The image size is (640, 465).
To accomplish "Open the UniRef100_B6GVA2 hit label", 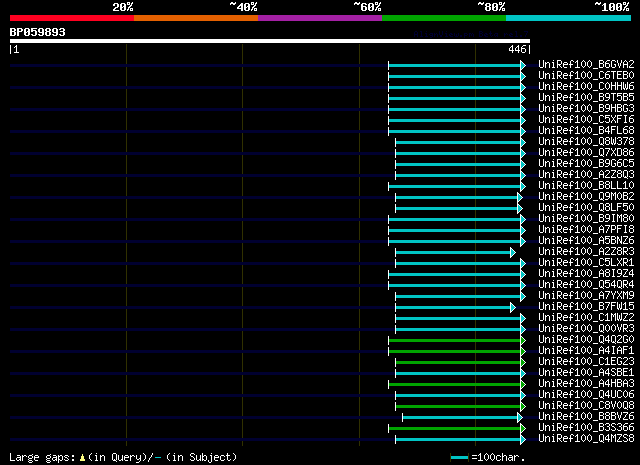I will [x=586, y=65].
